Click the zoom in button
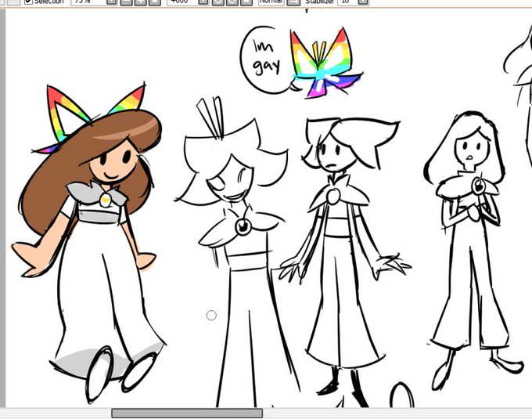Image resolution: width=532 pixels, height=419 pixels. coord(141,2)
